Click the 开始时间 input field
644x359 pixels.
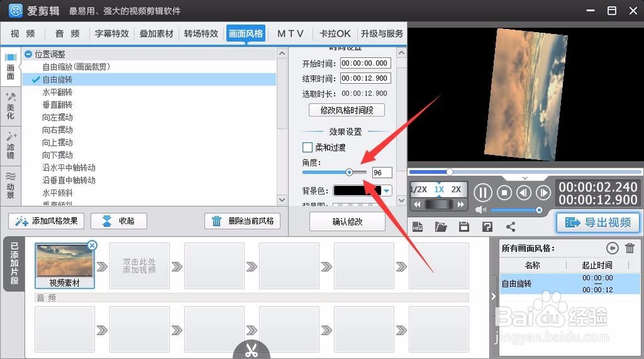point(365,63)
